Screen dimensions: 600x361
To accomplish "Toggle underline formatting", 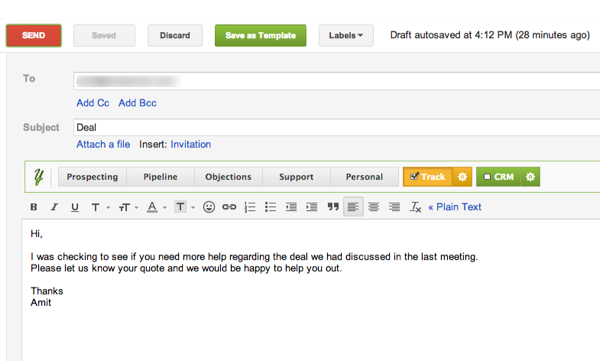I will (x=75, y=207).
